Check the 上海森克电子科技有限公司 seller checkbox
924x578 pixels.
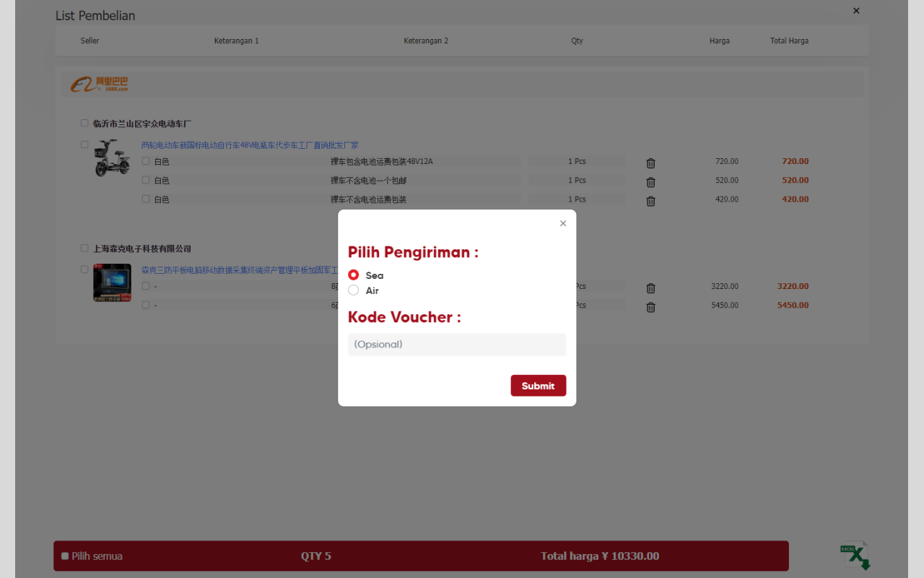click(84, 248)
